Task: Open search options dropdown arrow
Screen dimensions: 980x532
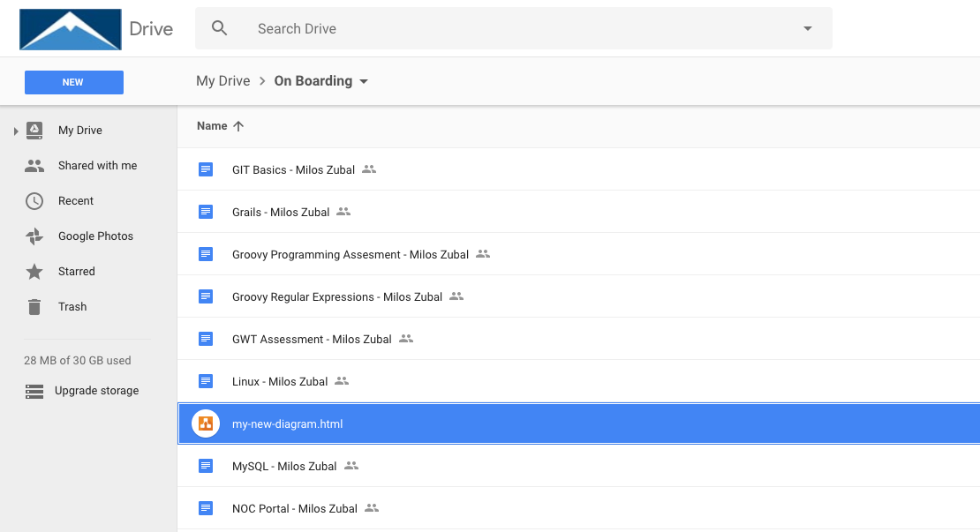Action: (807, 29)
